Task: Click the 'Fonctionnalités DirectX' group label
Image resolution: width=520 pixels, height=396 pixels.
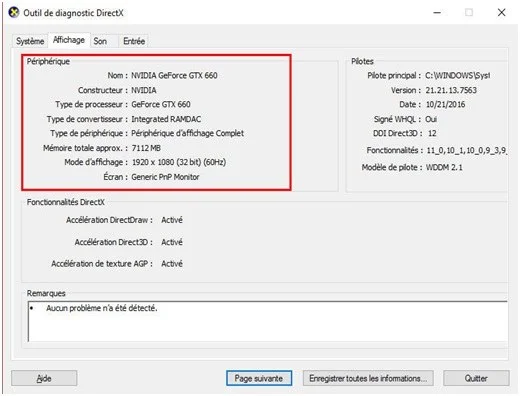Action: (x=66, y=202)
